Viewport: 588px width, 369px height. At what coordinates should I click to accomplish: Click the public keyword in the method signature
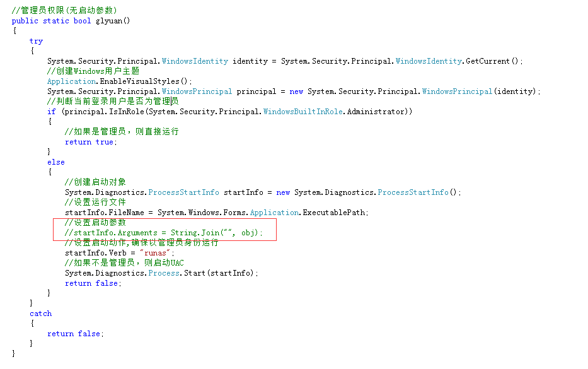tap(24, 20)
